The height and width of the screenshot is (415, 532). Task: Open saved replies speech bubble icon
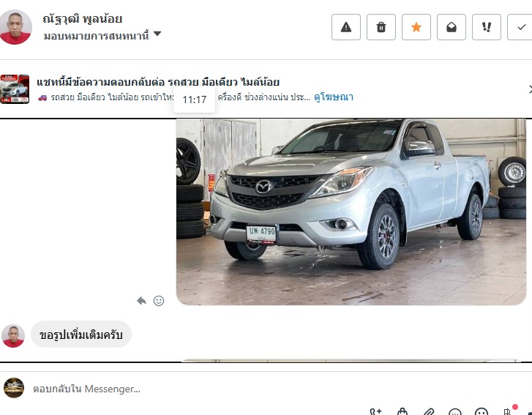[x=455, y=411]
